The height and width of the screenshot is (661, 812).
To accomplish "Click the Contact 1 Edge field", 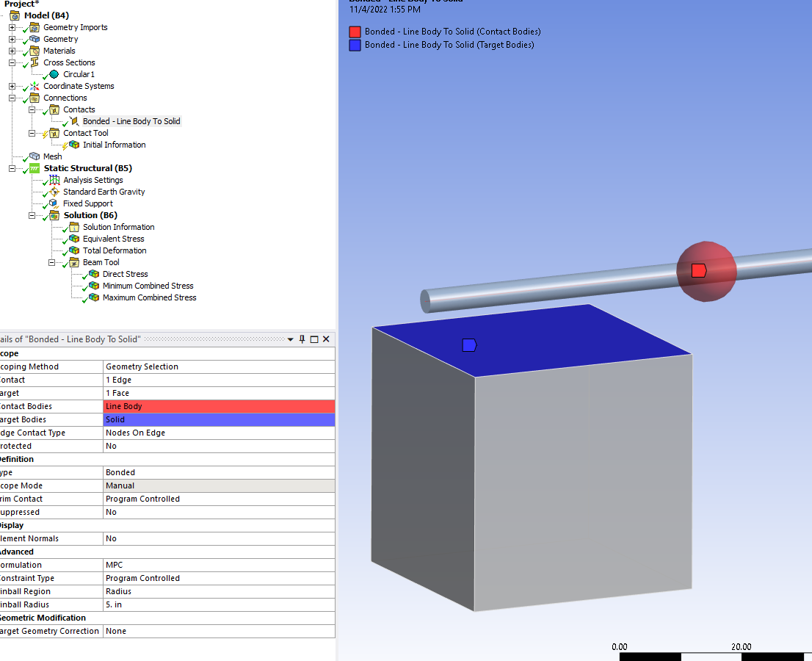I will point(219,380).
